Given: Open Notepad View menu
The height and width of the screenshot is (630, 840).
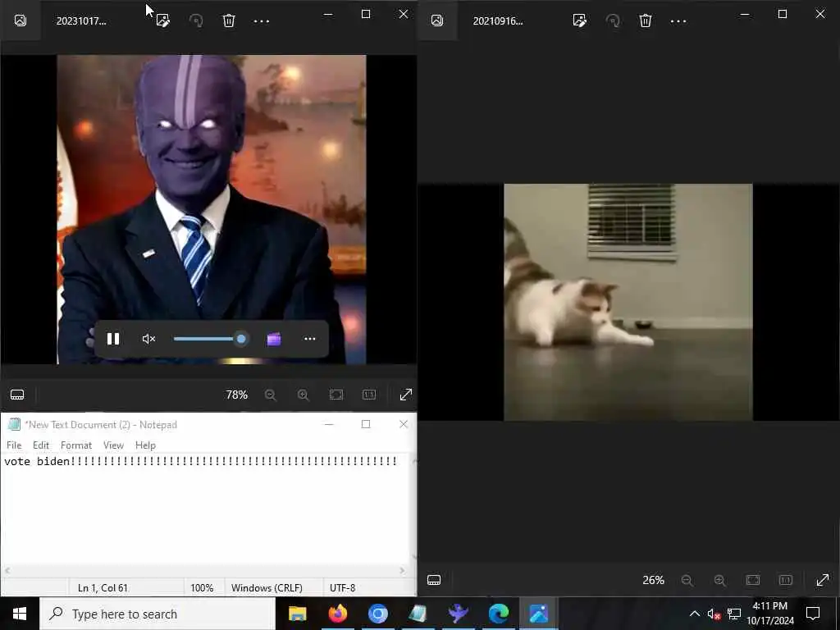Looking at the screenshot, I should pos(113,445).
